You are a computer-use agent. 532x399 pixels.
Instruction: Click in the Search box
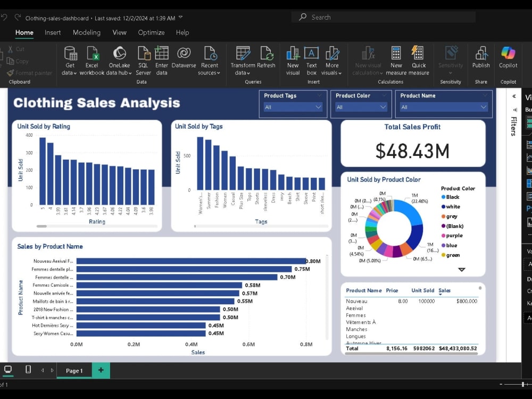[x=384, y=18]
